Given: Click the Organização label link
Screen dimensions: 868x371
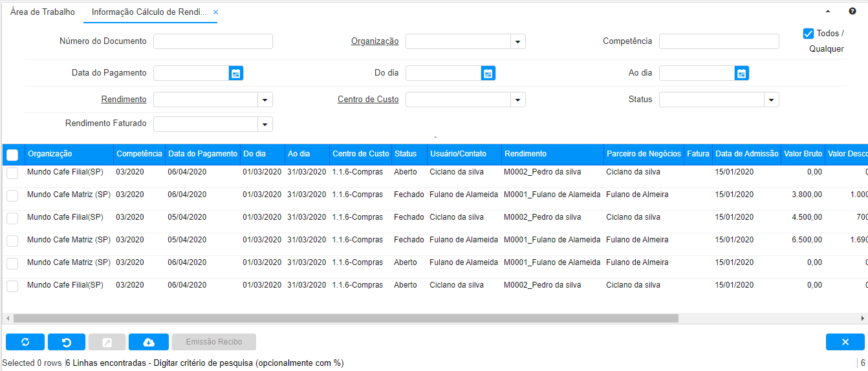Looking at the screenshot, I should (x=374, y=41).
